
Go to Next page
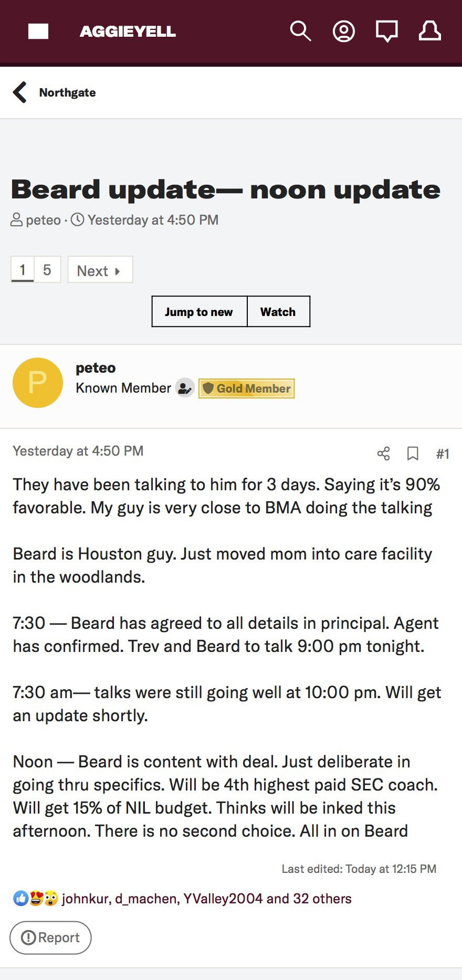point(100,270)
